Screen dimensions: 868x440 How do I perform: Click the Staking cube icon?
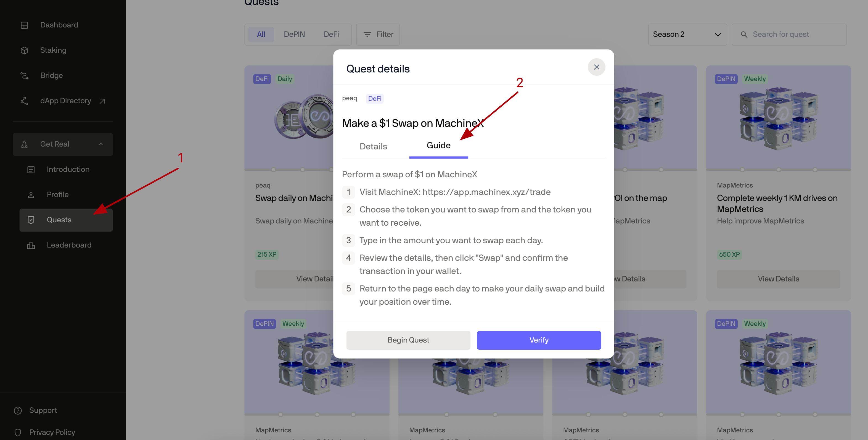point(24,50)
